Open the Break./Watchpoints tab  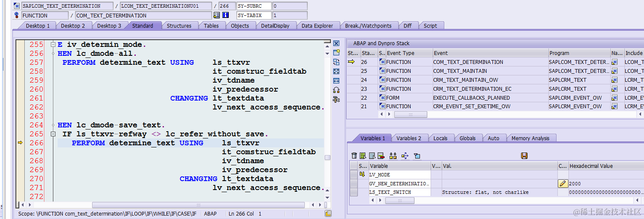[x=368, y=26]
